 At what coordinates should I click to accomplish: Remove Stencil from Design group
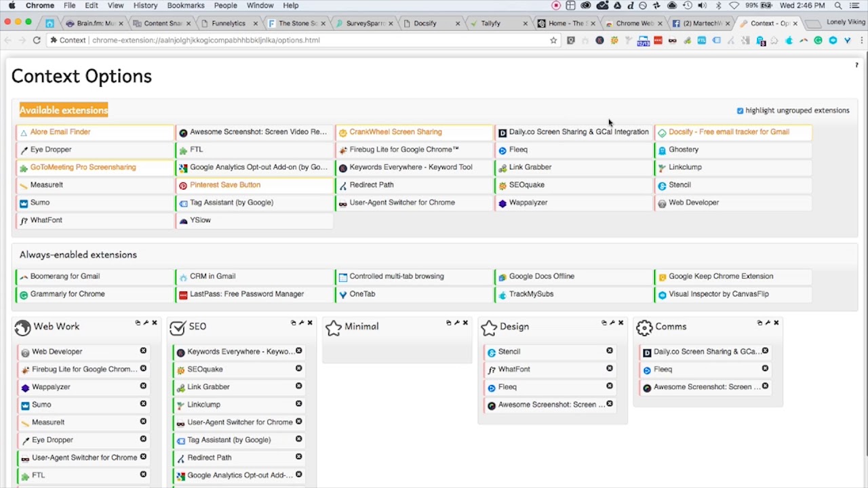tap(610, 351)
